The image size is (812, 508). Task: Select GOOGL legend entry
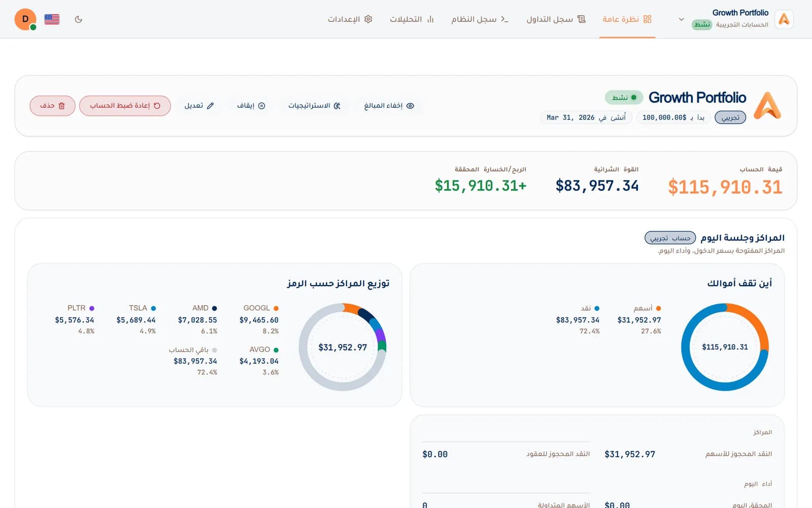tap(259, 319)
